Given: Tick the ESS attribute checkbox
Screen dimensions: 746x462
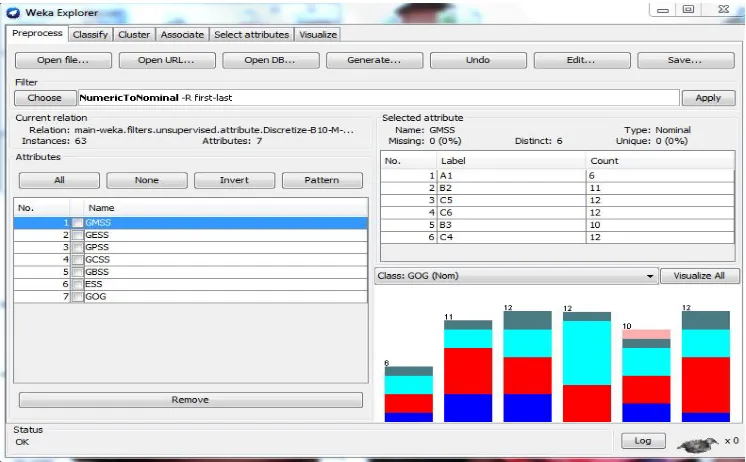Looking at the screenshot, I should coord(77,285).
